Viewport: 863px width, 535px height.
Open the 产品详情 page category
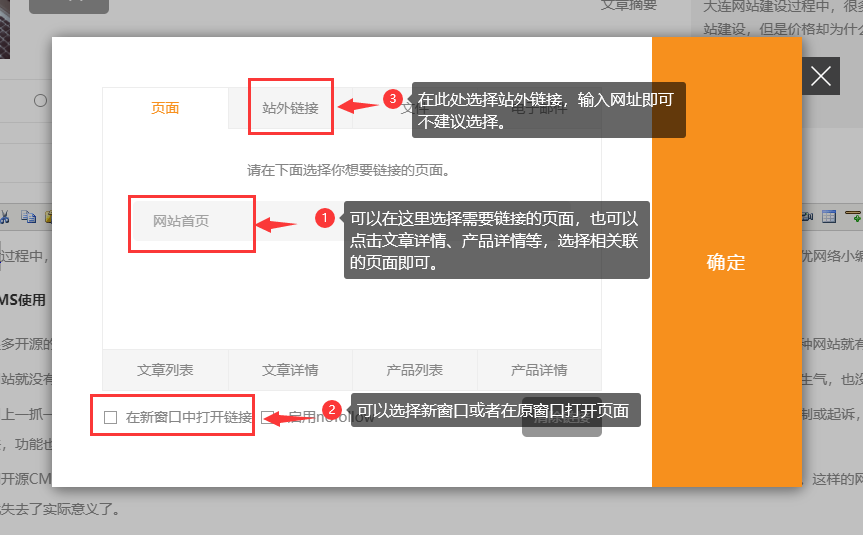[x=539, y=370]
